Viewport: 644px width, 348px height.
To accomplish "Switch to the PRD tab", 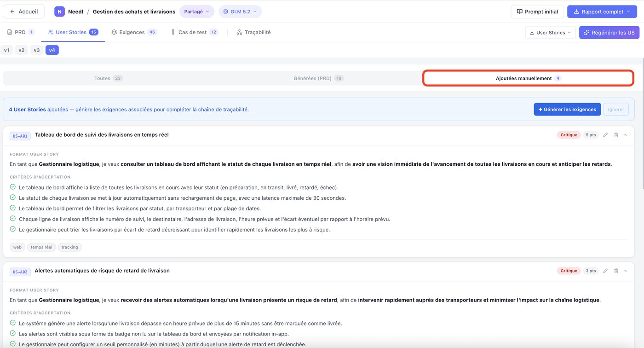I will tap(21, 32).
